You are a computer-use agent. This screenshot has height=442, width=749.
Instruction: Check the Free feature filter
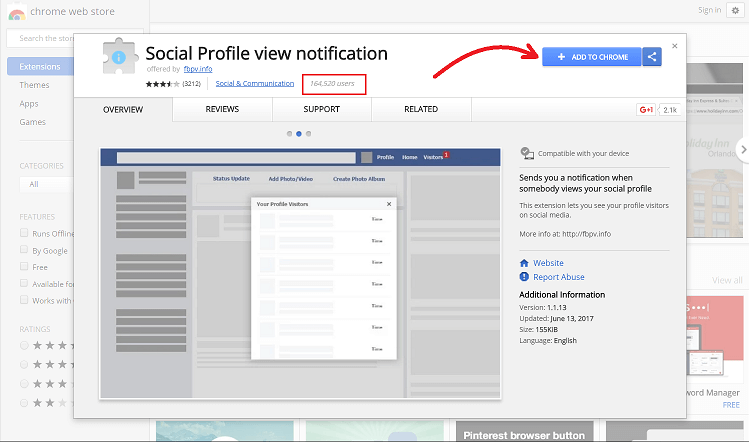[x=24, y=267]
